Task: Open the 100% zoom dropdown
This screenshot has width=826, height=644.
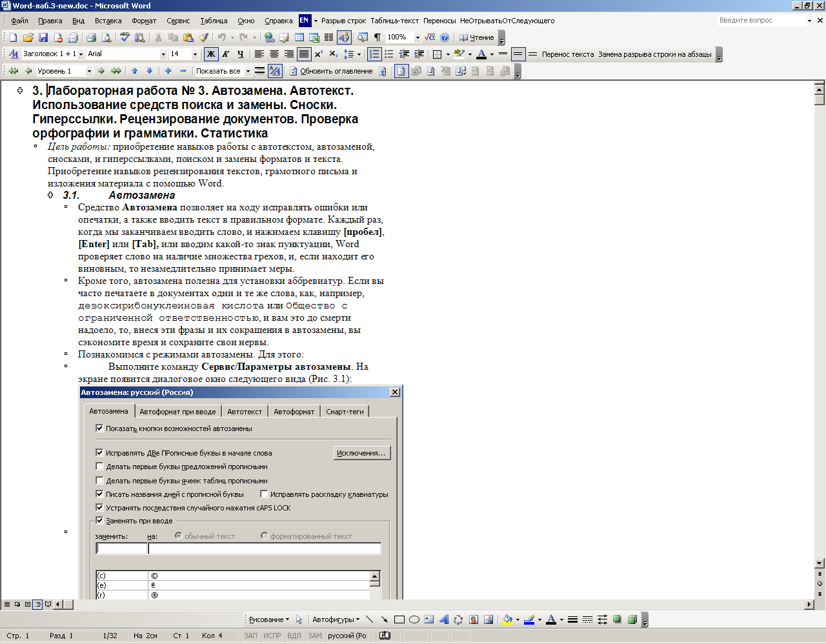Action: click(x=418, y=37)
